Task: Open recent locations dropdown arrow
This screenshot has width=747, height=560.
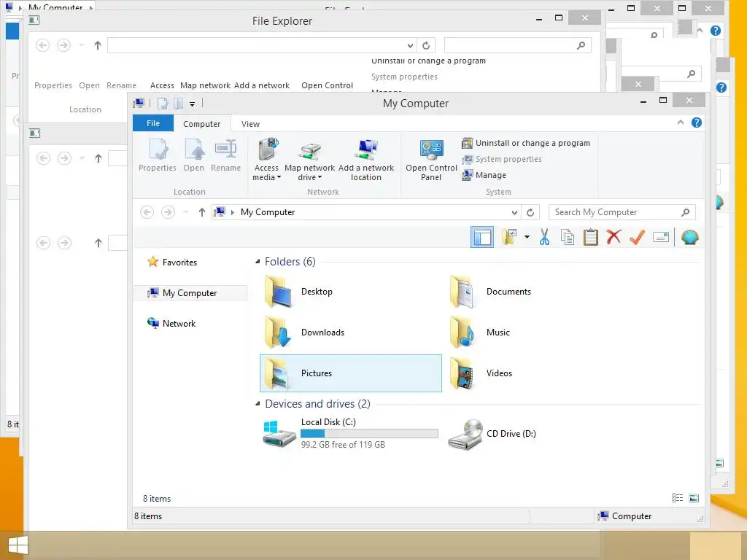Action: 186,212
